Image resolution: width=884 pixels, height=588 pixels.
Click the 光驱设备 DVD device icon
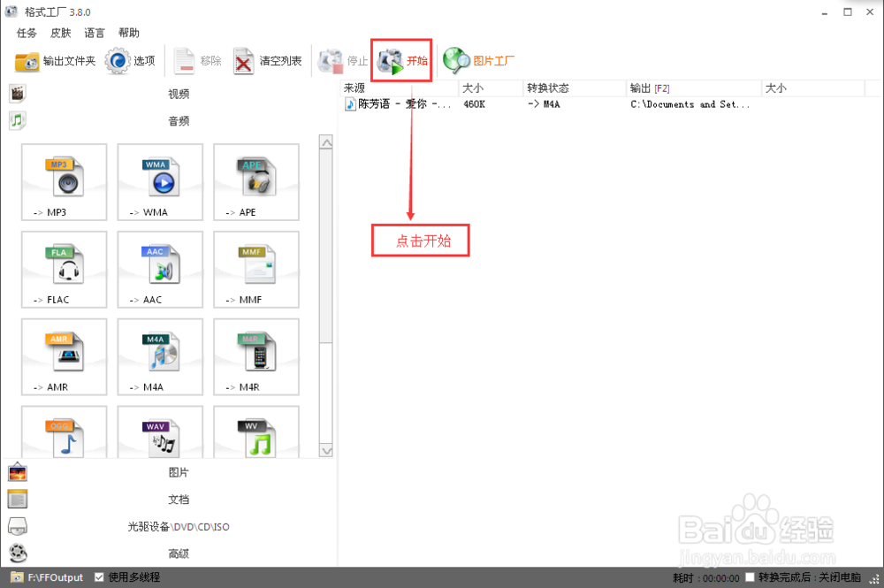click(18, 526)
